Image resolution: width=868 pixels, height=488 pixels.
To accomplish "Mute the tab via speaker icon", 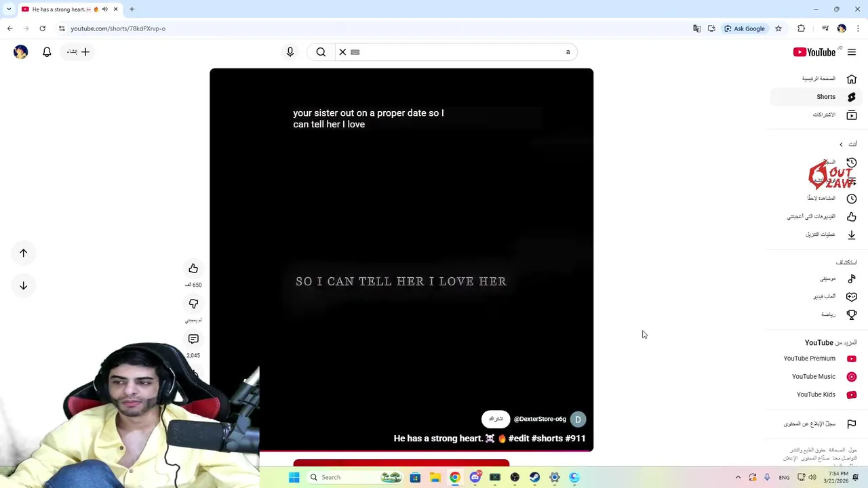I will [104, 9].
